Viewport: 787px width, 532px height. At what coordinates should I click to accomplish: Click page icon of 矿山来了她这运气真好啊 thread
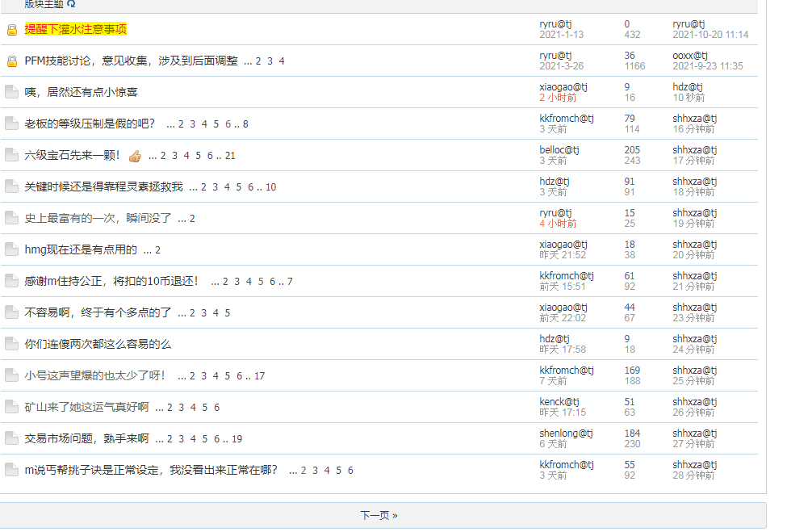point(11,407)
